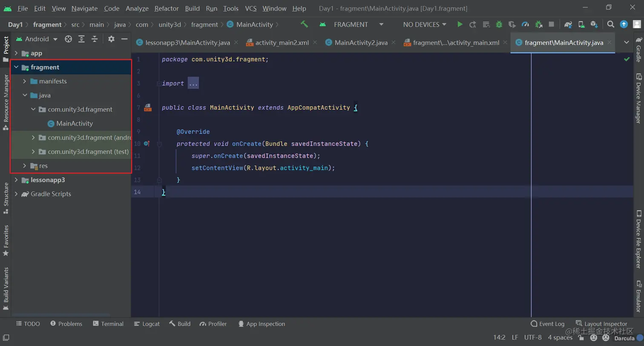Run app with Coverage icon
This screenshot has width=644, height=346.
pos(512,25)
